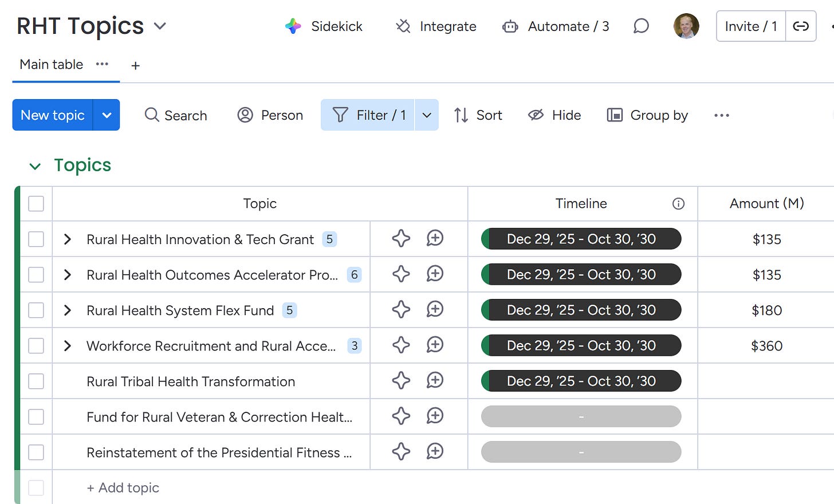Viewport: 834px width, 504px height.
Task: Add a new board view tab
Action: [135, 66]
